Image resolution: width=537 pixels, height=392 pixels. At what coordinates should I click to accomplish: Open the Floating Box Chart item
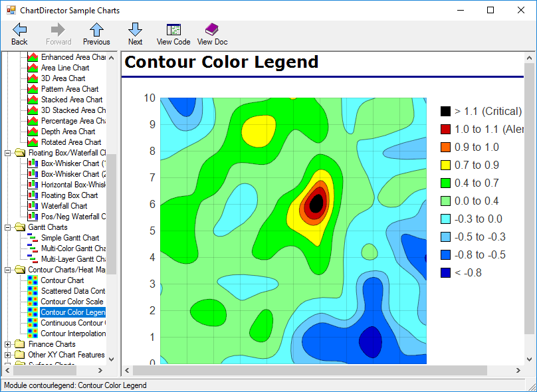69,195
